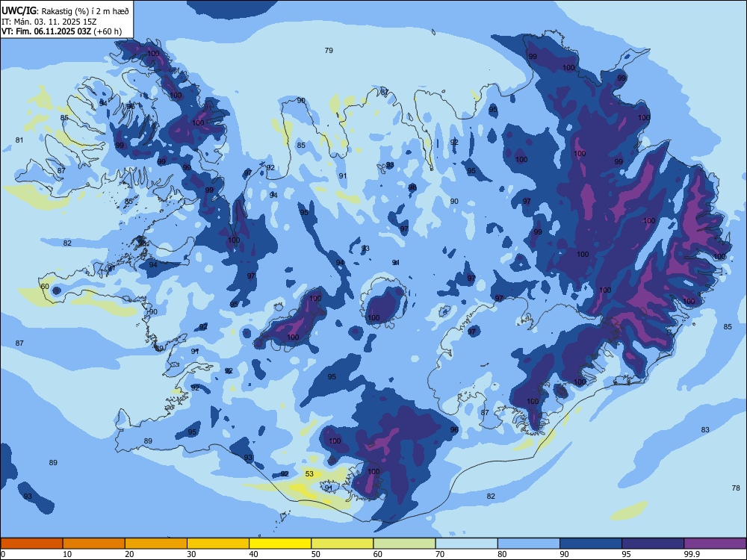
Task: Click the '80' tick label on the legend
Action: tap(502, 554)
